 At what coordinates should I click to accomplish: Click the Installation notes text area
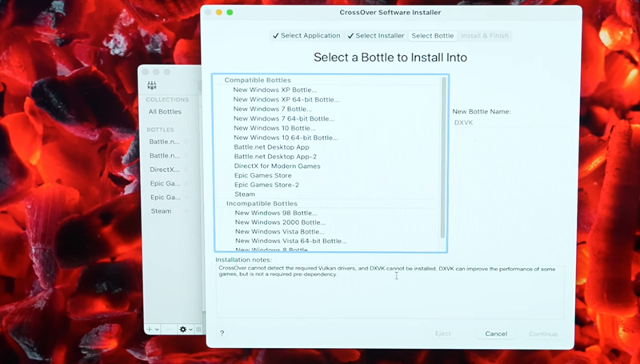pos(390,291)
